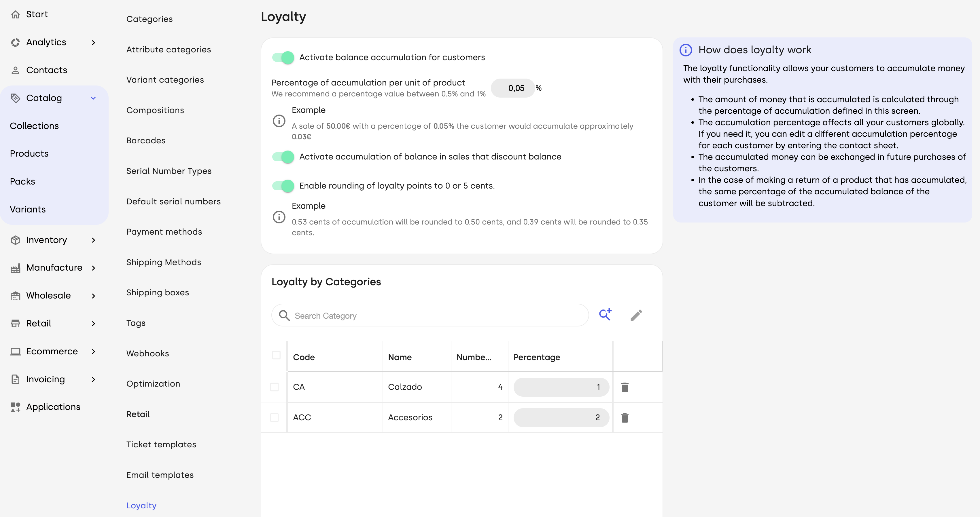Screen dimensions: 980x517
Task: Click the Manufacture factory icon
Action: pyautogui.click(x=15, y=268)
